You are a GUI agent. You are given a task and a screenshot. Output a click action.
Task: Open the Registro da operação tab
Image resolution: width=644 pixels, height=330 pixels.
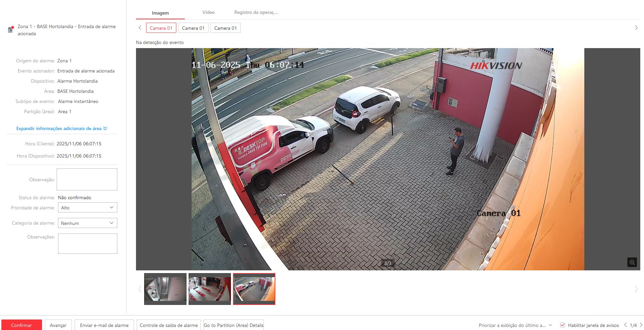pos(256,12)
